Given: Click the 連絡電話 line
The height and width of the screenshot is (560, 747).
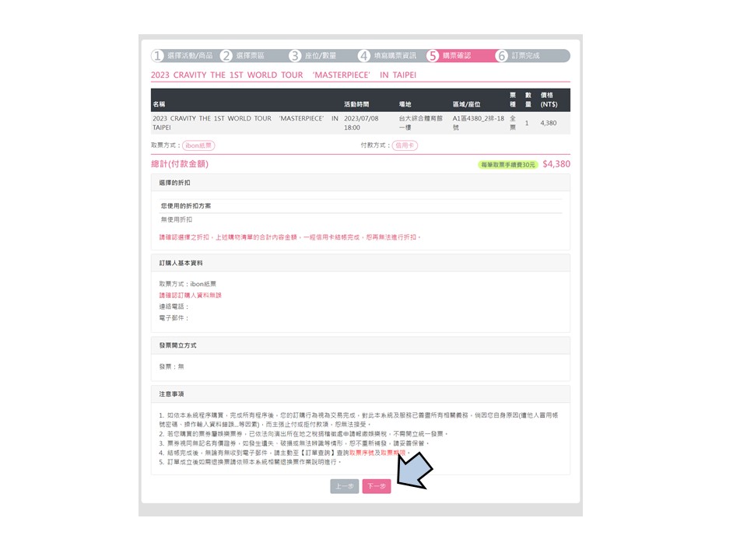Looking at the screenshot, I should coord(174,306).
